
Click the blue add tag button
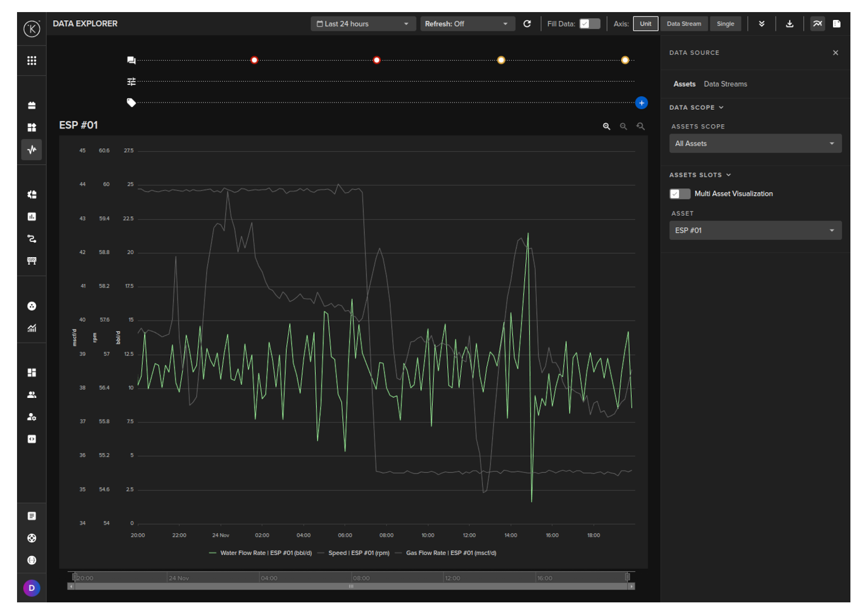[x=641, y=103]
